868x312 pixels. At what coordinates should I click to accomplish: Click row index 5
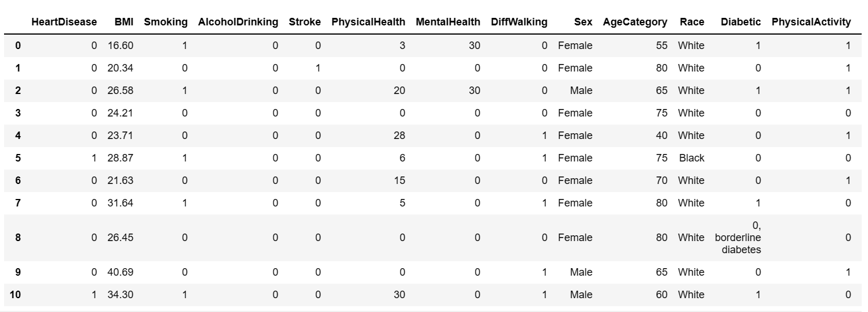(x=18, y=158)
